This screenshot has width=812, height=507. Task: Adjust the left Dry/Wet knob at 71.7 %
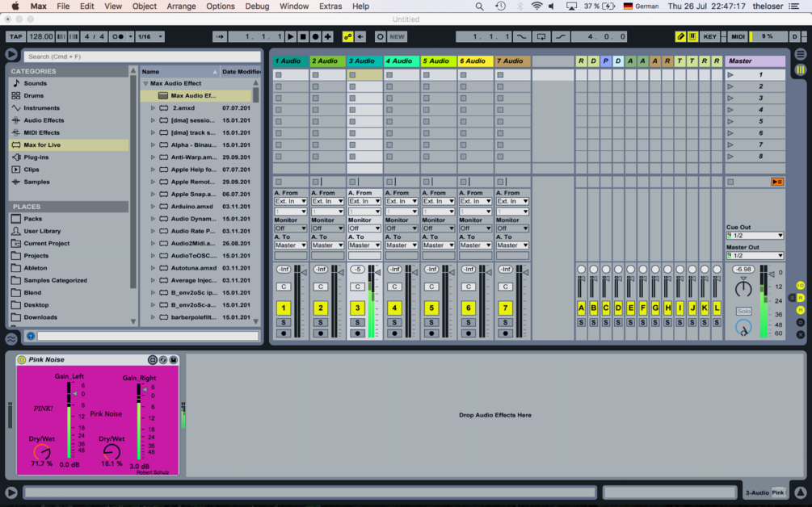click(42, 453)
